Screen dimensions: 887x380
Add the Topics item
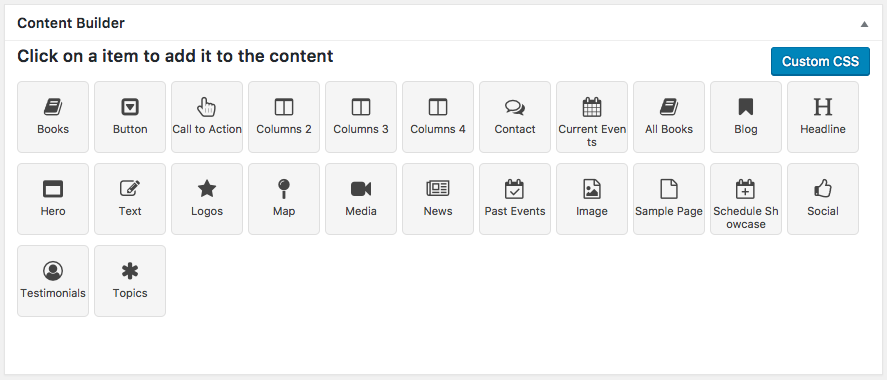click(130, 281)
